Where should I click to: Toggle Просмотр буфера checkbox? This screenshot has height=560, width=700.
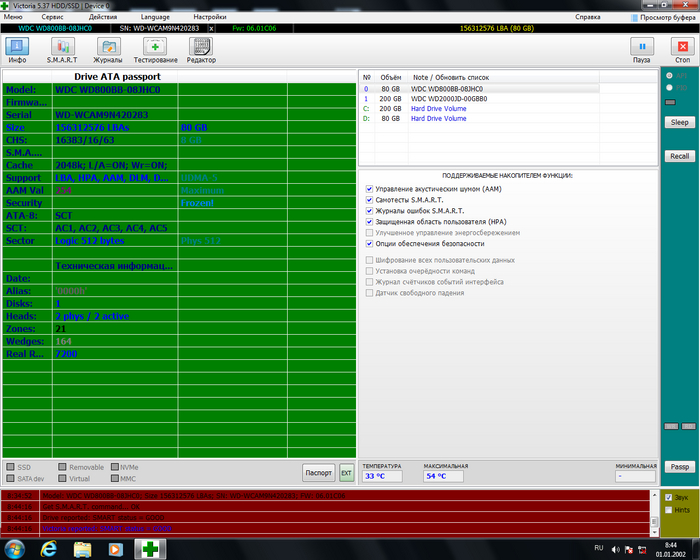click(x=633, y=17)
